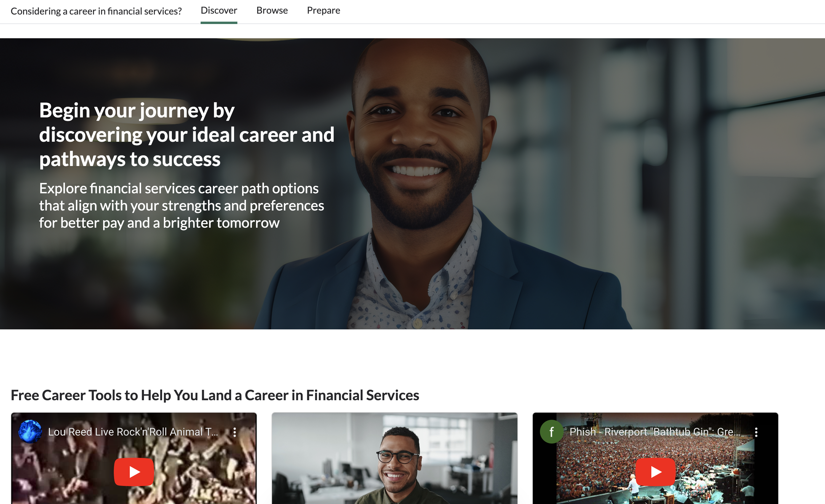Click the 'Explore financial services career path' subtitle
The image size is (825, 504).
coord(181,206)
